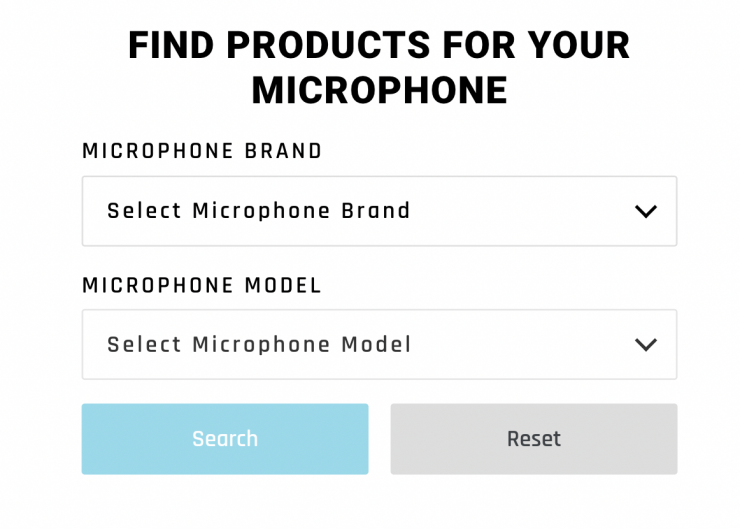Image resolution: width=740 pixels, height=529 pixels.
Task: Click the MICROPHONE BRAND field label
Action: [202, 151]
